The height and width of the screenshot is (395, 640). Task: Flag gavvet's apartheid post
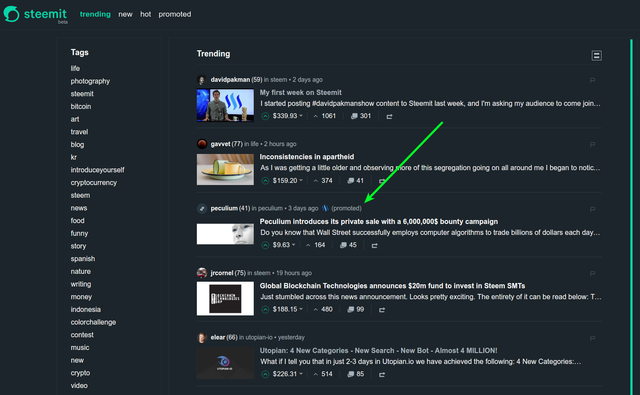point(592,144)
